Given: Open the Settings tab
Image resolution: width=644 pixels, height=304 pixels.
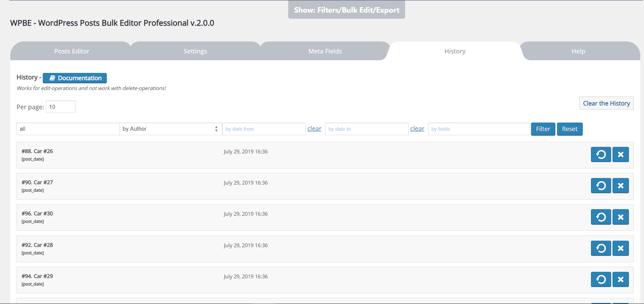Looking at the screenshot, I should click(x=195, y=51).
